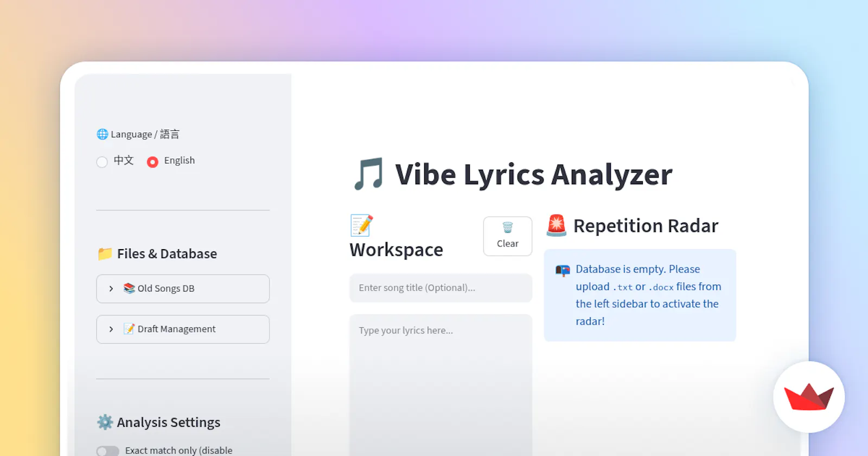Select the English language radio button
The width and height of the screenshot is (868, 456).
(x=152, y=162)
